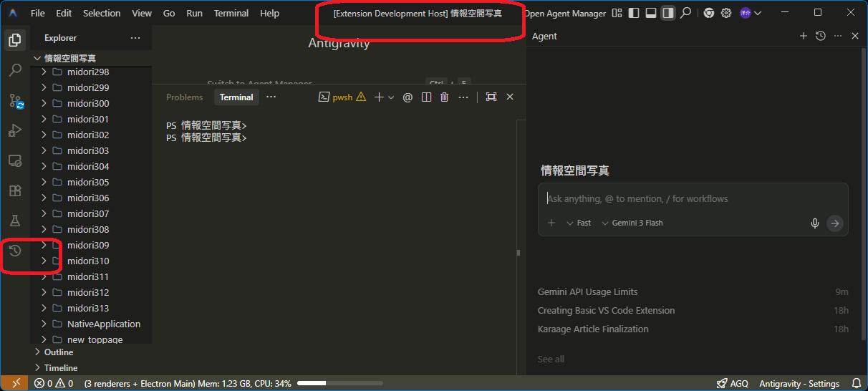Select the Terminal tab
Image resolution: width=868 pixels, height=391 pixels.
pos(236,97)
